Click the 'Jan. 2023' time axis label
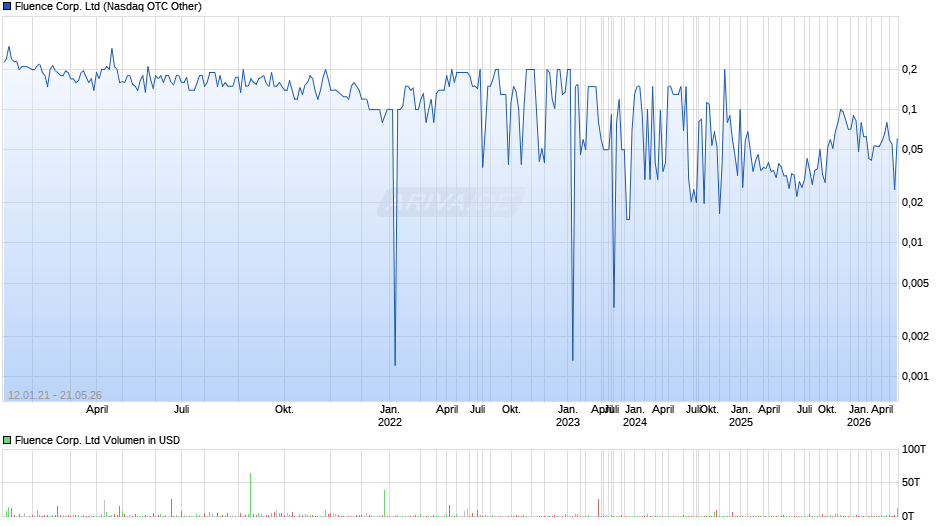 pyautogui.click(x=568, y=416)
